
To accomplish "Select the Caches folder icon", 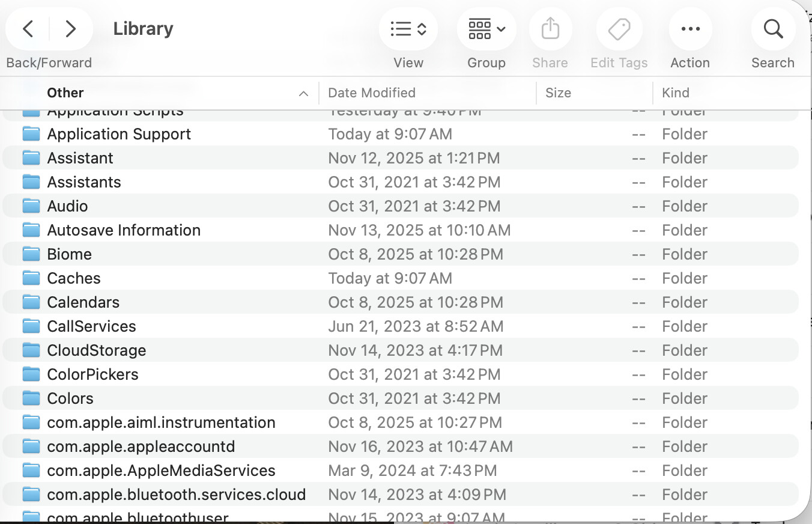I will tap(31, 278).
